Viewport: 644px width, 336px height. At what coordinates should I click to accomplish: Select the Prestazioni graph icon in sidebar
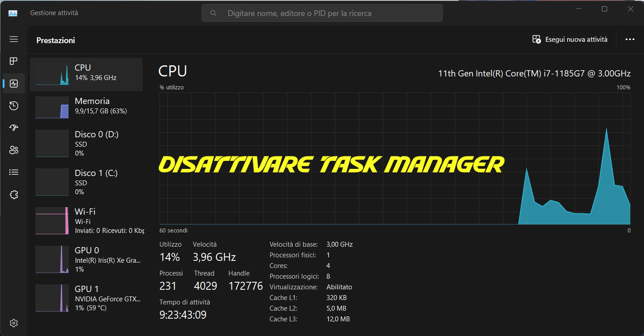[x=13, y=83]
